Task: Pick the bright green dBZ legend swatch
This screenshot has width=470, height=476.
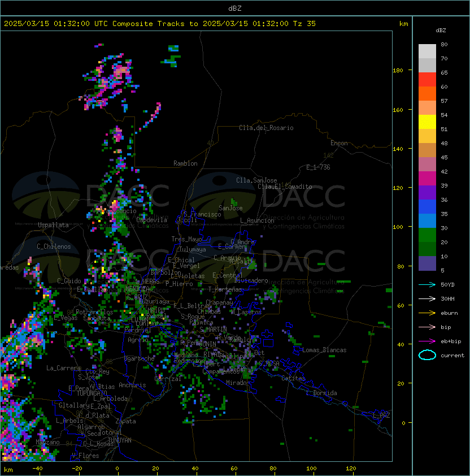Action: pos(427,234)
